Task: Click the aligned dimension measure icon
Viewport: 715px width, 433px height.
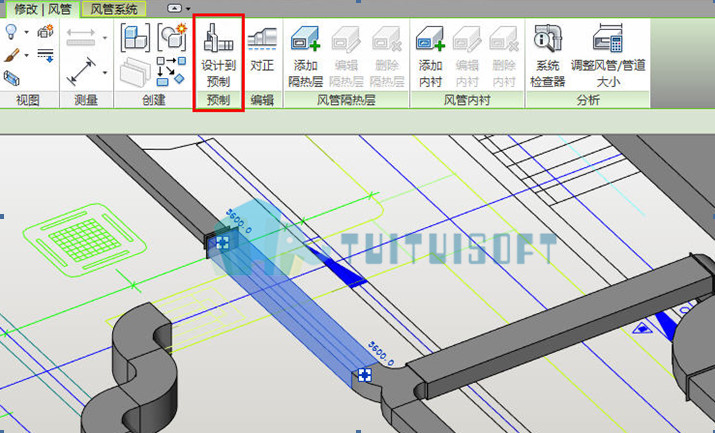Action: 81,37
